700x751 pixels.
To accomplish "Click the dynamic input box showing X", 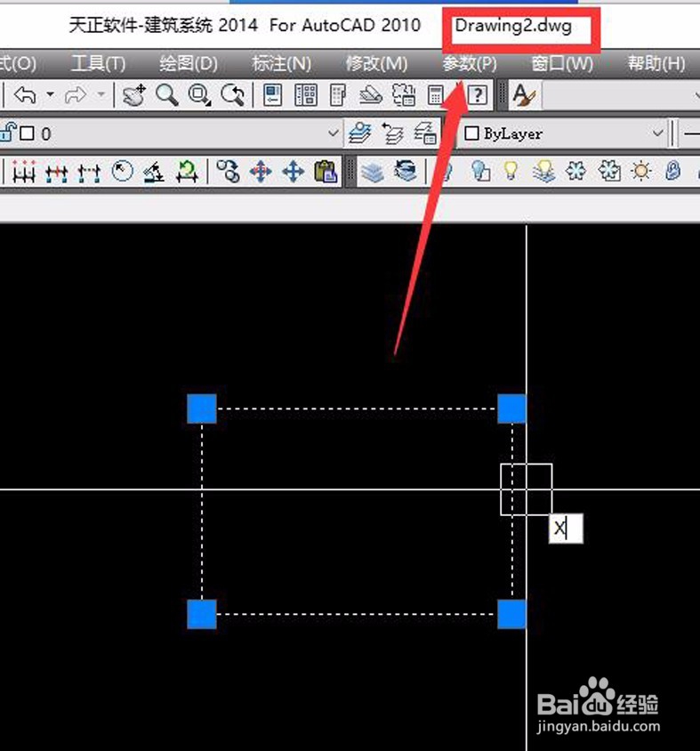I will tap(566, 529).
